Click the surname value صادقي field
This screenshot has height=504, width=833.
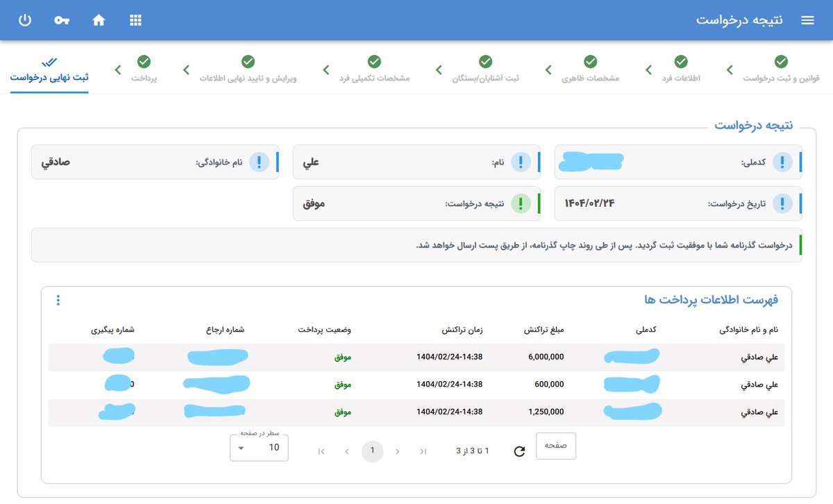[56, 162]
